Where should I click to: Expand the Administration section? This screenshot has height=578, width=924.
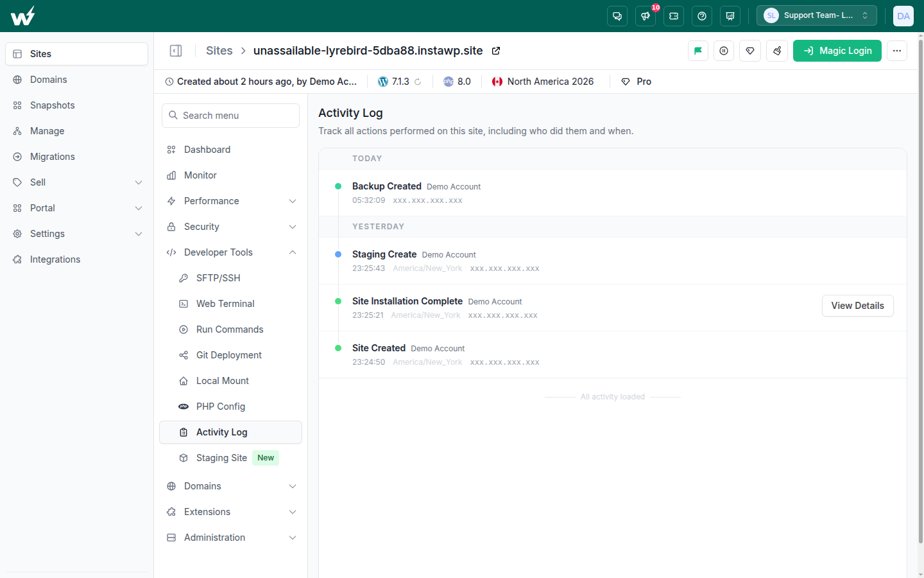click(231, 538)
